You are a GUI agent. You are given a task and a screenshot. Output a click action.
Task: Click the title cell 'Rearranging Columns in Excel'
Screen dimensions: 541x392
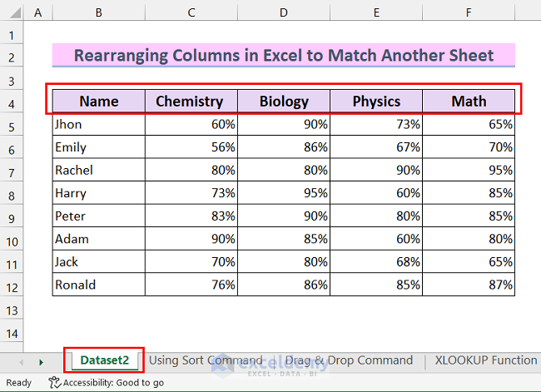(x=284, y=56)
